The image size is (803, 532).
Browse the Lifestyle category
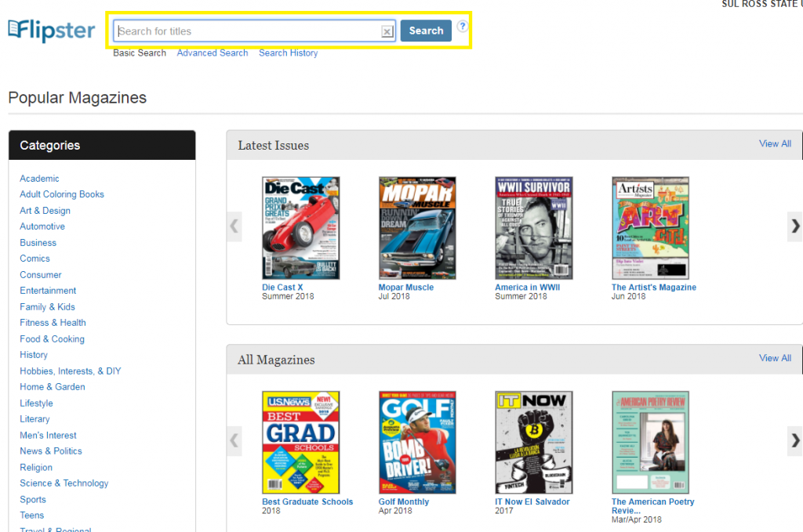pos(36,404)
